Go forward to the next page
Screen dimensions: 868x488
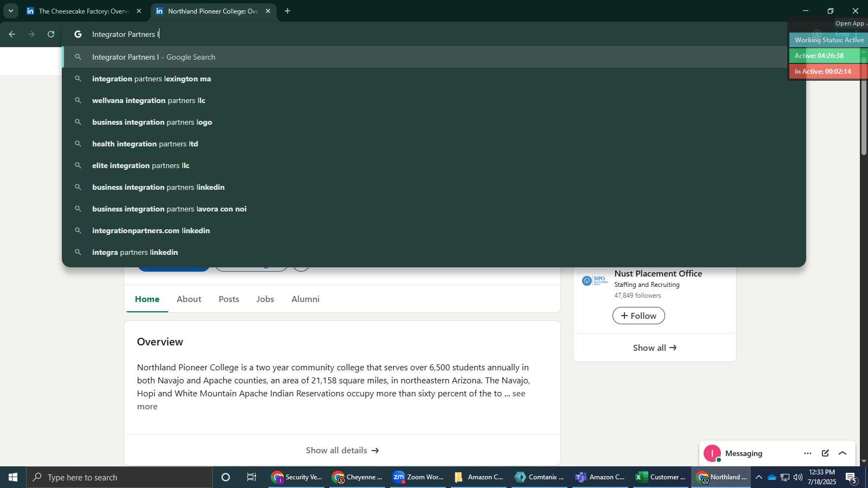[x=31, y=34]
